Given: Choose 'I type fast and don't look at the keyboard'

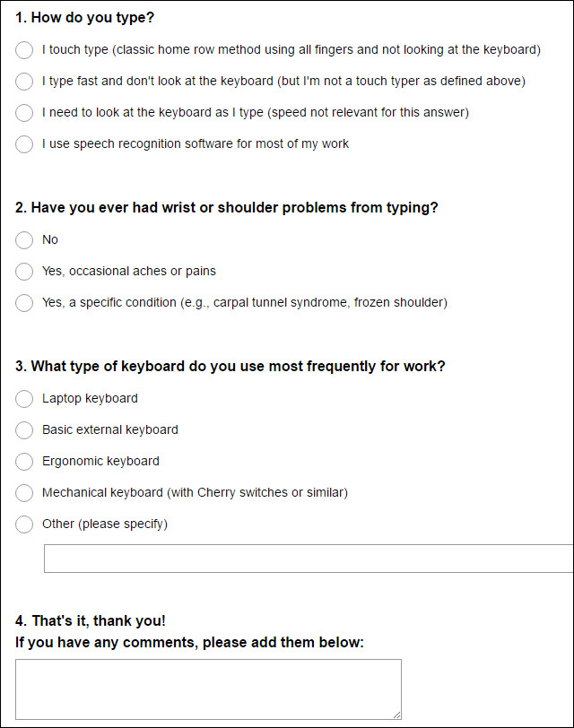Looking at the screenshot, I should [x=24, y=82].
